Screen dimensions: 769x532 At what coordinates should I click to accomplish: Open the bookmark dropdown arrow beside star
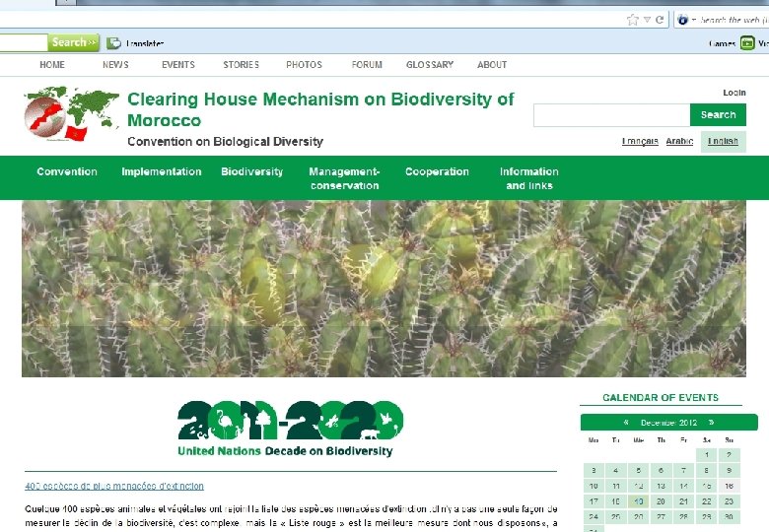pyautogui.click(x=647, y=20)
